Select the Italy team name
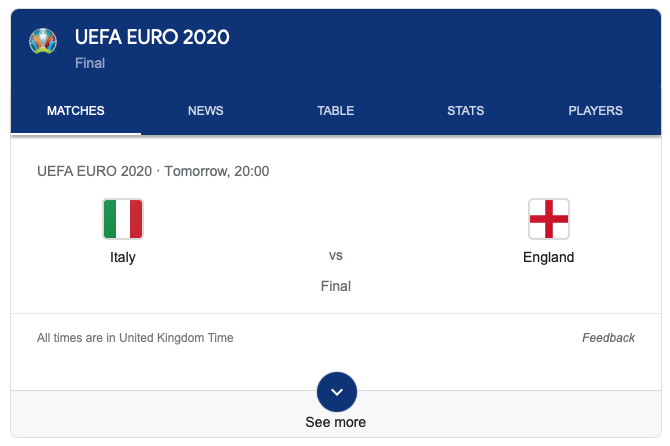The width and height of the screenshot is (670, 446). (123, 257)
